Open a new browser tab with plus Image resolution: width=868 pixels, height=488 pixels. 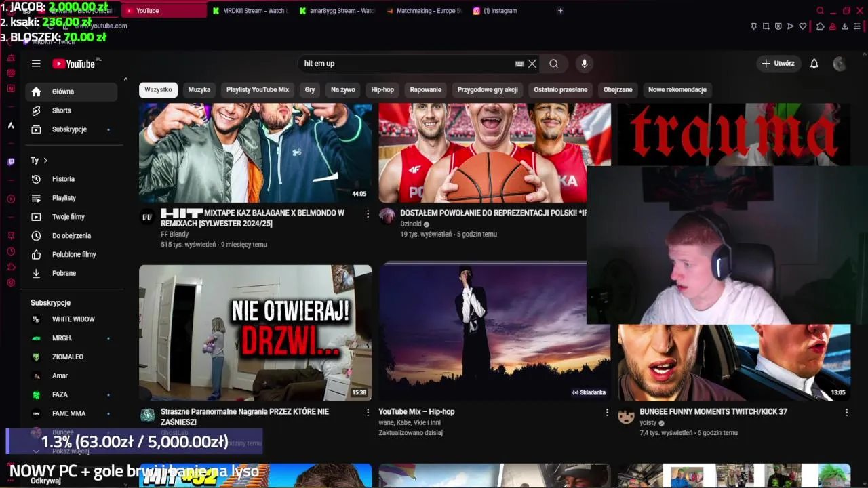pos(560,11)
